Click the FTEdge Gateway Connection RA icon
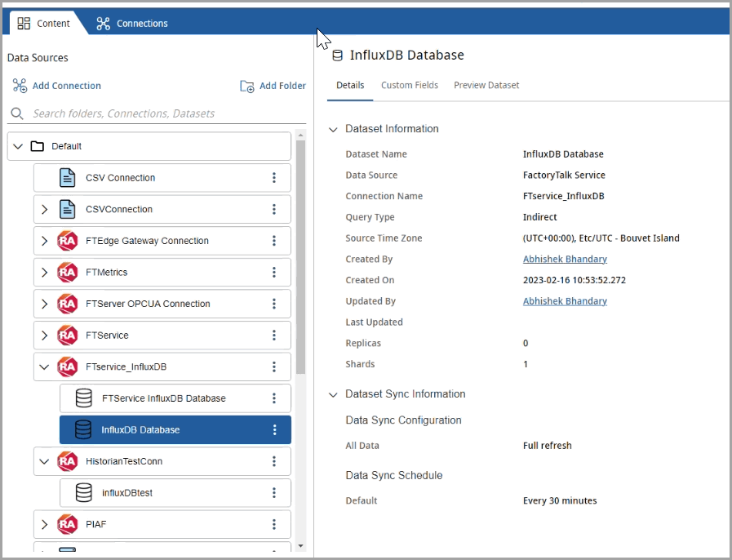 click(x=67, y=241)
